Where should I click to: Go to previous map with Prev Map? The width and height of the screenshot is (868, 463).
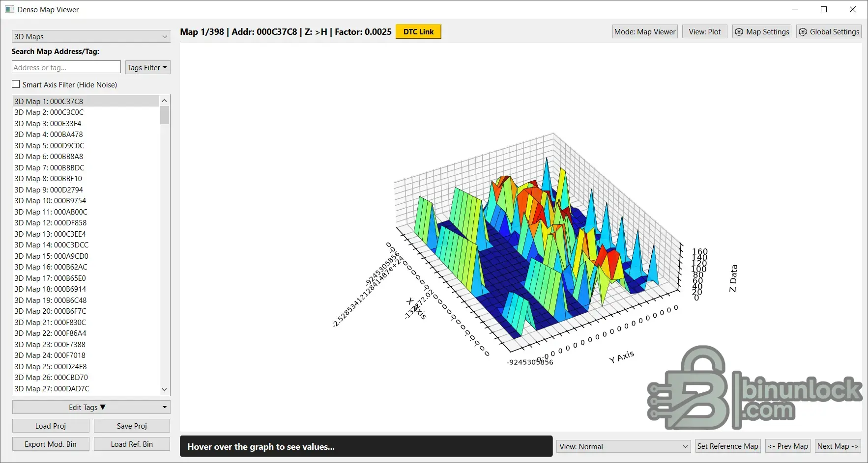click(787, 446)
